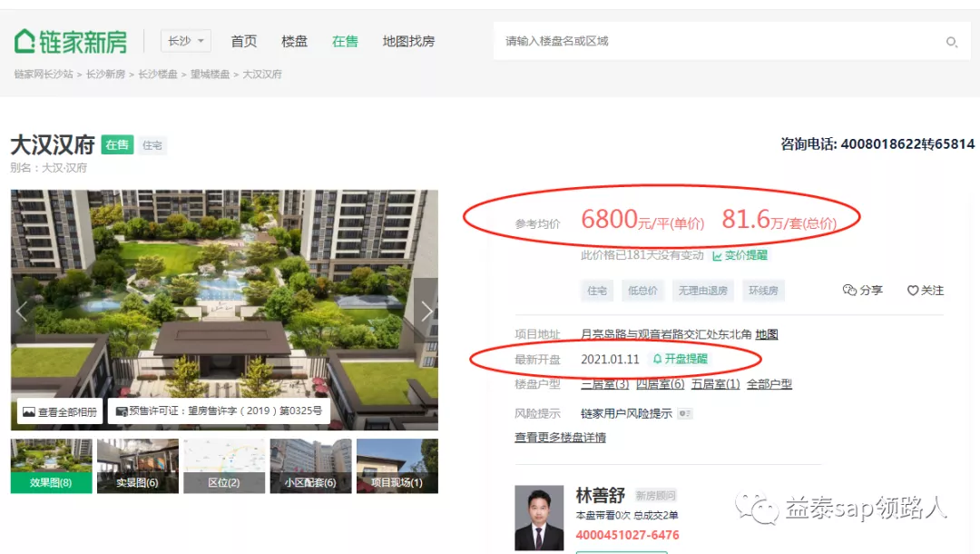Open 查看更多楼盘详情 link

click(x=560, y=437)
